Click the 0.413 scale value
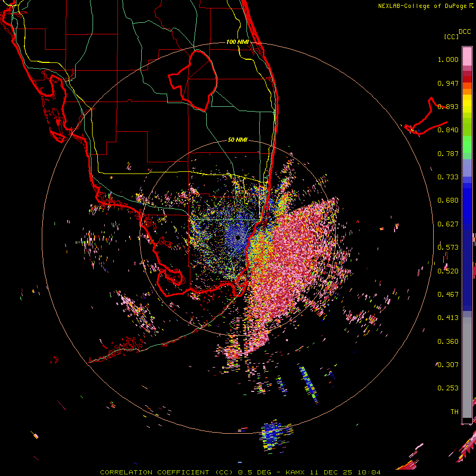 tap(448, 318)
